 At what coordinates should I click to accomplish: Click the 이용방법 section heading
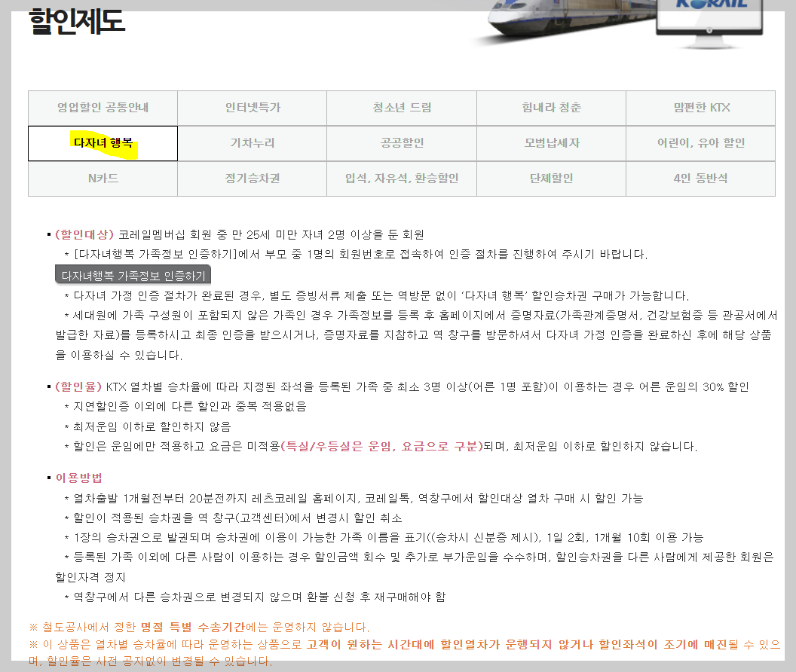(x=78, y=478)
